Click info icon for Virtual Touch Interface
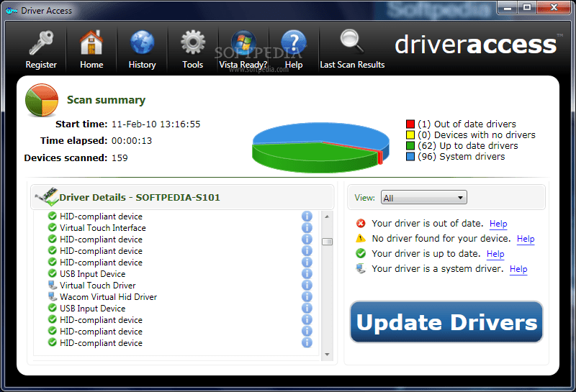The height and width of the screenshot is (392, 576). pyautogui.click(x=307, y=227)
